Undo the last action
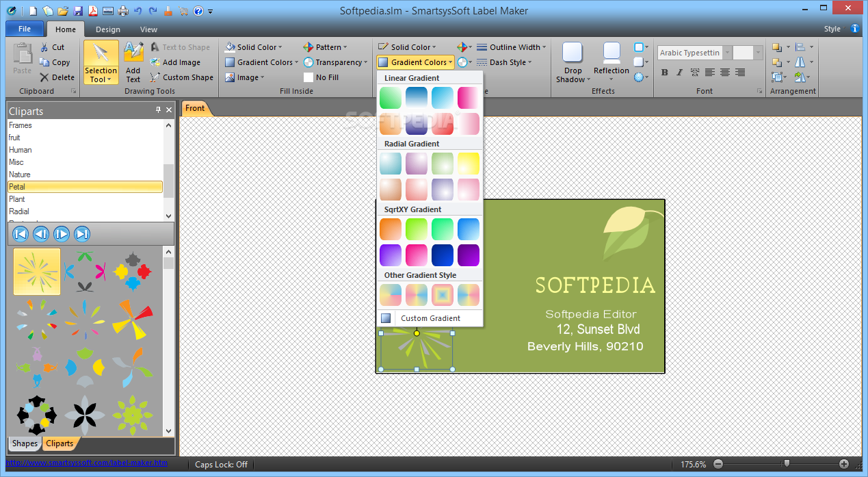 [x=138, y=11]
